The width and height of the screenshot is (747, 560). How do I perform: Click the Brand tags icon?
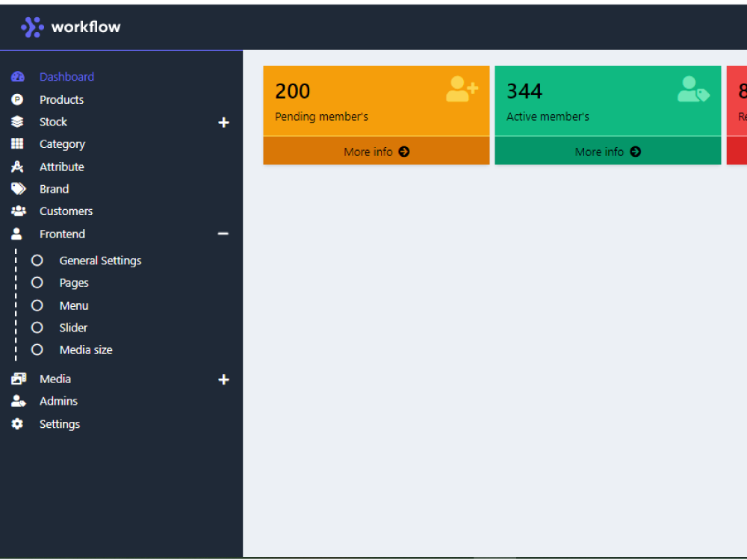[x=18, y=189]
